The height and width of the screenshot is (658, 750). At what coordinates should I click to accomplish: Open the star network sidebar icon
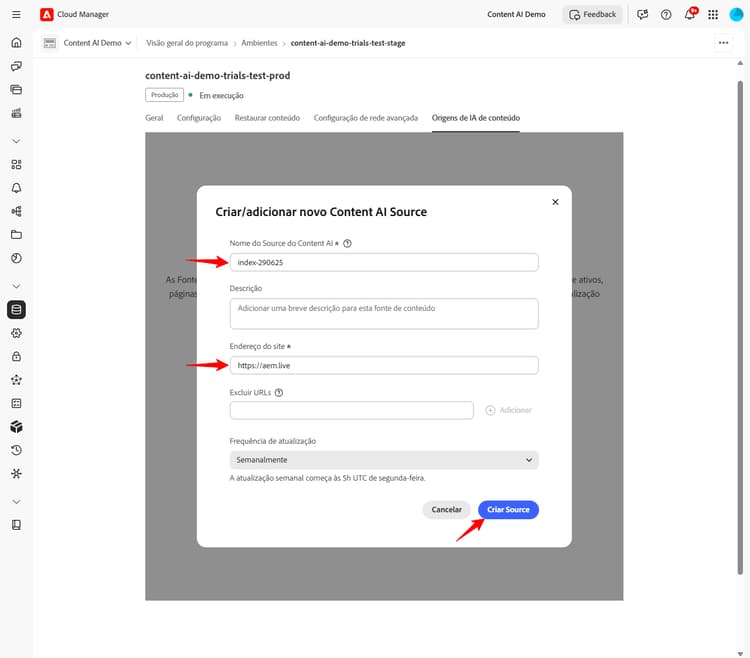(16, 380)
